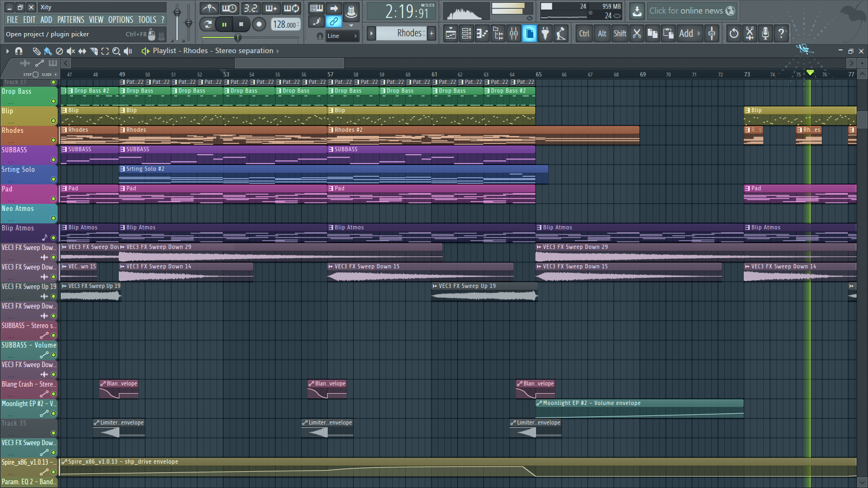Screen dimensions: 868x488
Task: Click the paste clipboard icon
Action: 668,34
